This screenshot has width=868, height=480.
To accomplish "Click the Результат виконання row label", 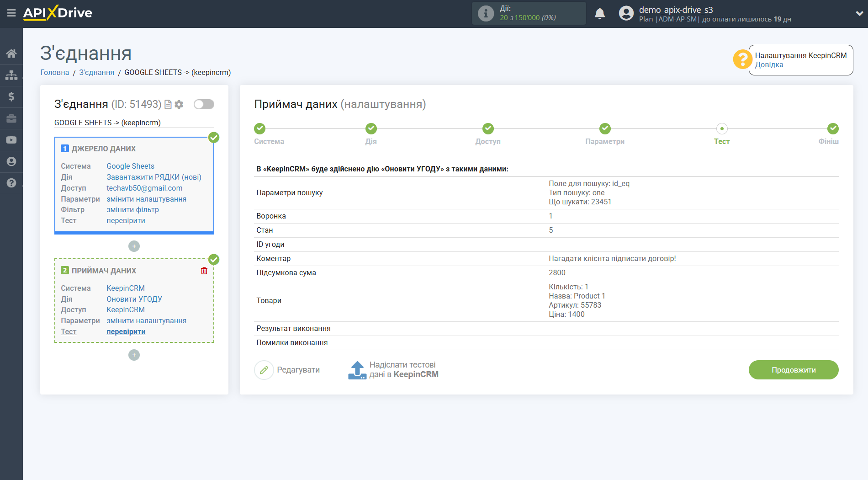I will (293, 328).
